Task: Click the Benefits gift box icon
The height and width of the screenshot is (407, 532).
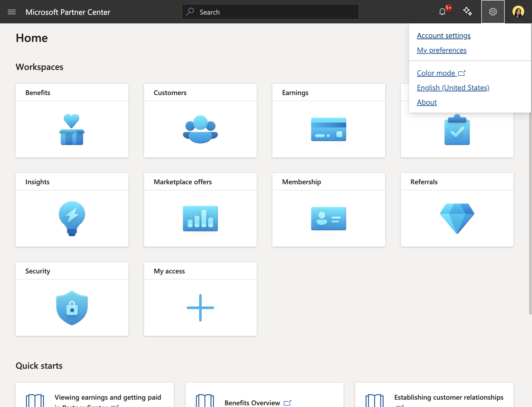Action: coord(72,129)
